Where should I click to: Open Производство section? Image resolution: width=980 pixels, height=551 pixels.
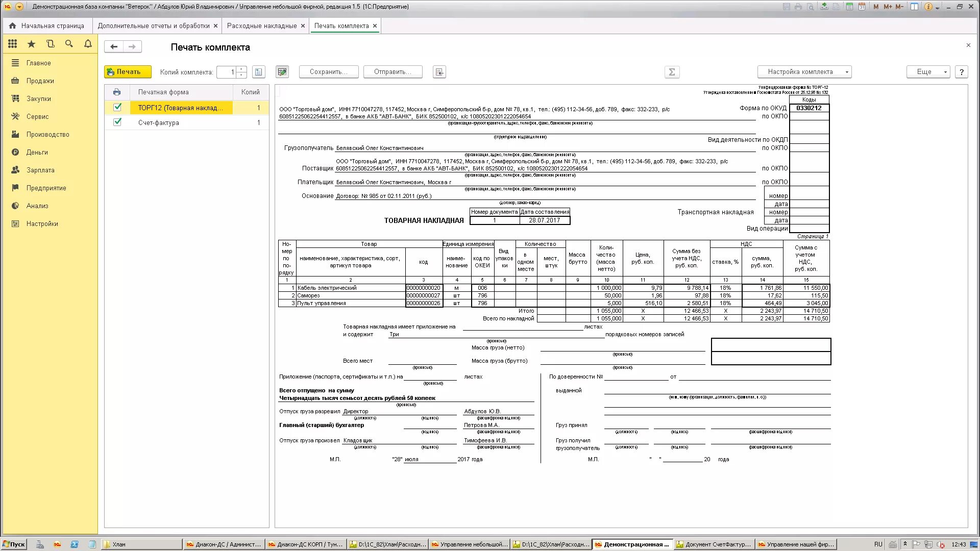[x=48, y=135]
